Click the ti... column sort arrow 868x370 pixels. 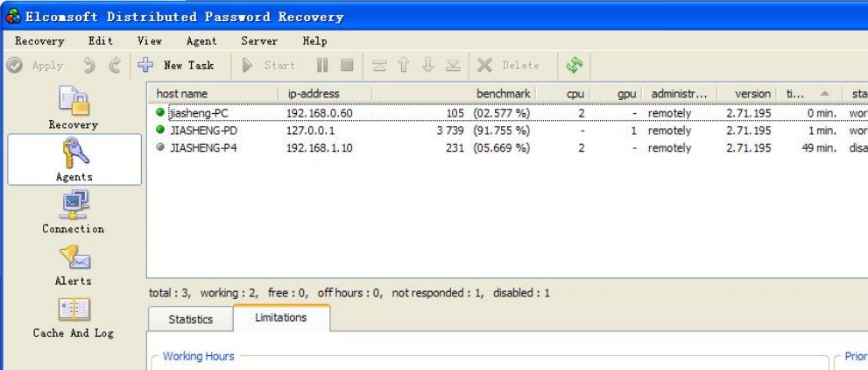tap(825, 94)
